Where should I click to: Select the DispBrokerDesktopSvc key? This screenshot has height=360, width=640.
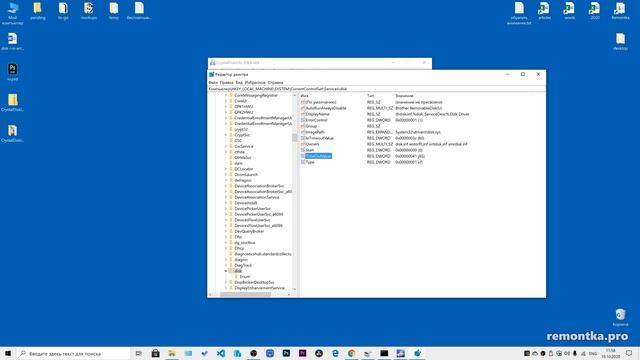pyautogui.click(x=254, y=282)
